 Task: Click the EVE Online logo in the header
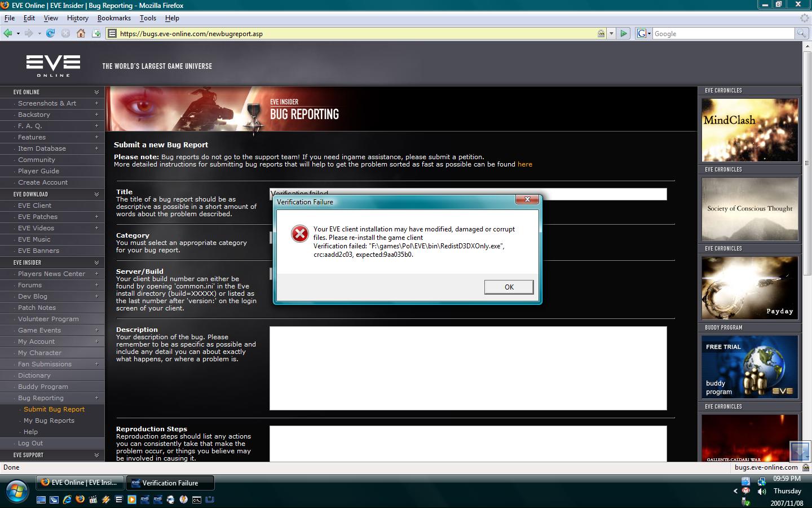(x=53, y=65)
